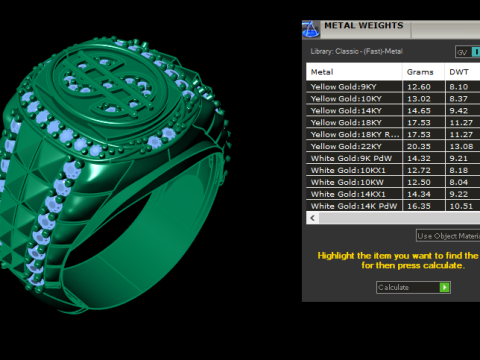Screen dimensions: 480x360
Task: Click the 8.04 DWT value
Action: click(x=459, y=183)
